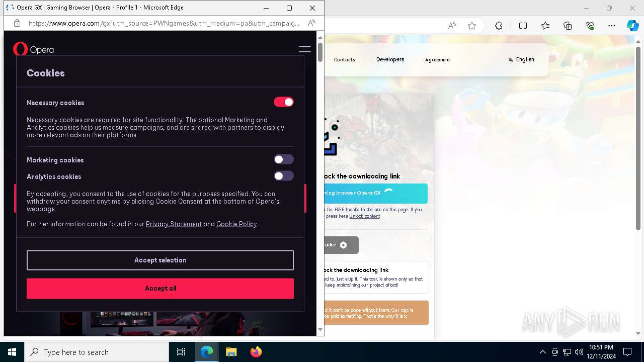Click the Analytics cookies label
644x362 pixels.
[54, 176]
